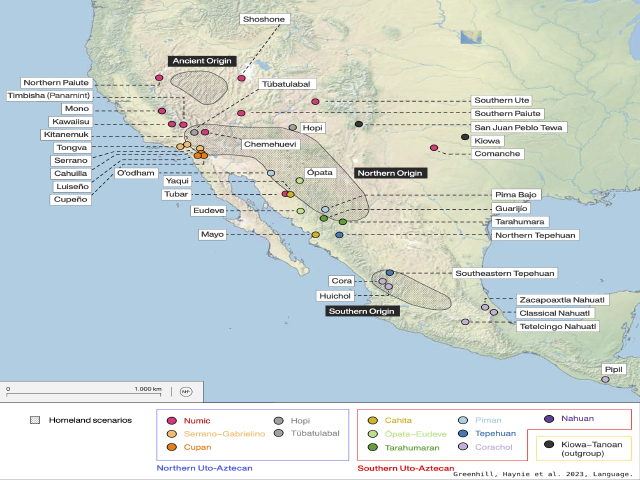Click the Tarahumaran green legend swatch
This screenshot has height=480, width=640.
(x=373, y=449)
